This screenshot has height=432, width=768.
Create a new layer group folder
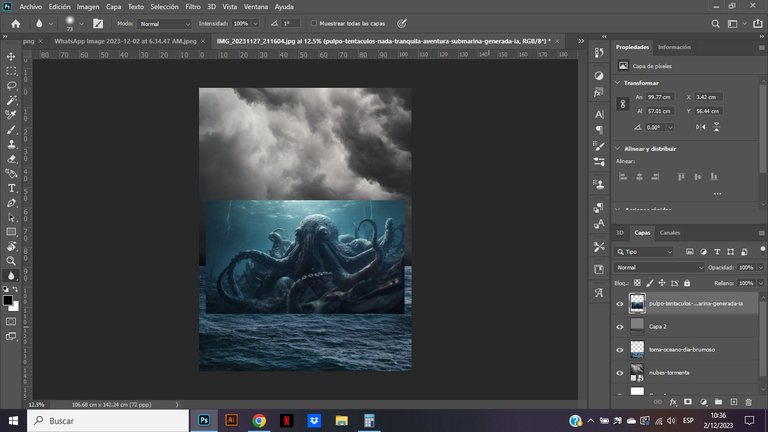pos(718,402)
